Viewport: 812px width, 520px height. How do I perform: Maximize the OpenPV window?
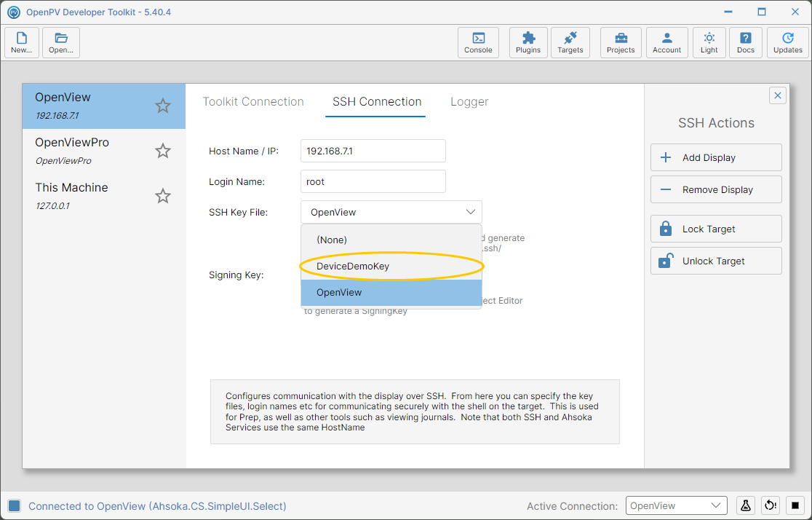pos(762,12)
